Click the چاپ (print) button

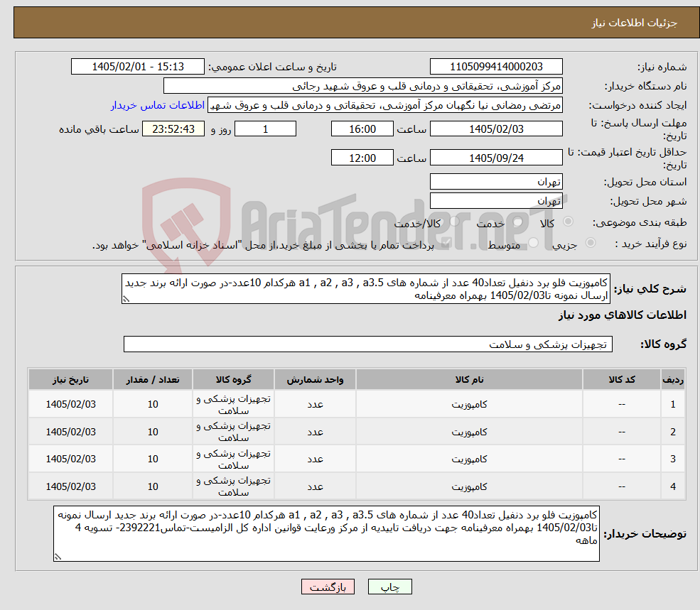pyautogui.click(x=389, y=587)
